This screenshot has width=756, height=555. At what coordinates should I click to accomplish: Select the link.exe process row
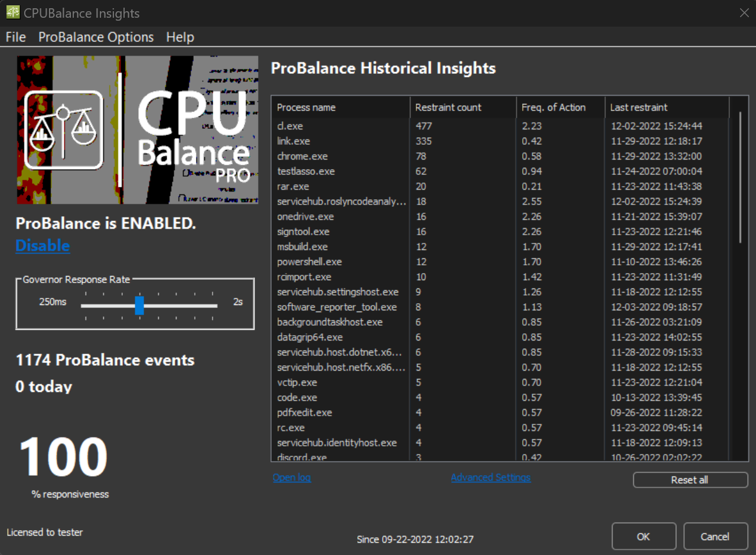pos(500,141)
